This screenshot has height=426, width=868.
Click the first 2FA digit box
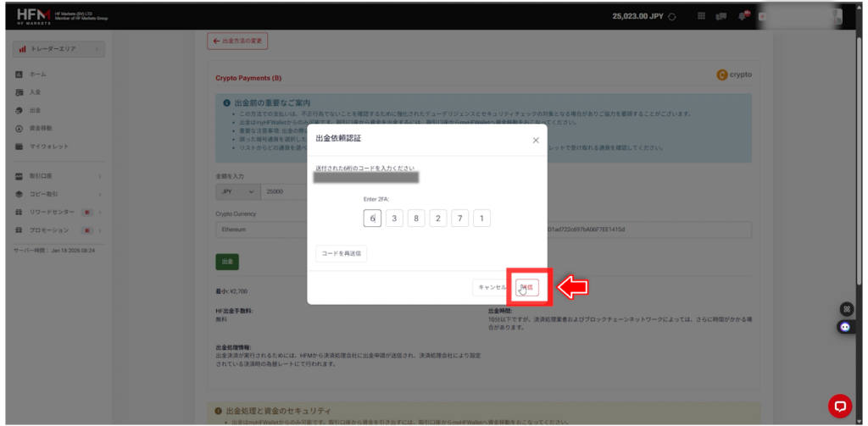372,219
